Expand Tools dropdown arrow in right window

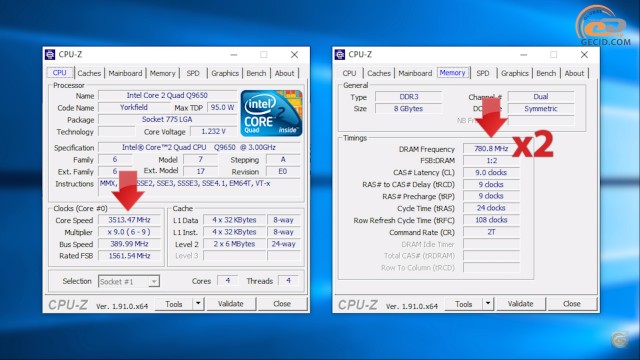(488, 304)
